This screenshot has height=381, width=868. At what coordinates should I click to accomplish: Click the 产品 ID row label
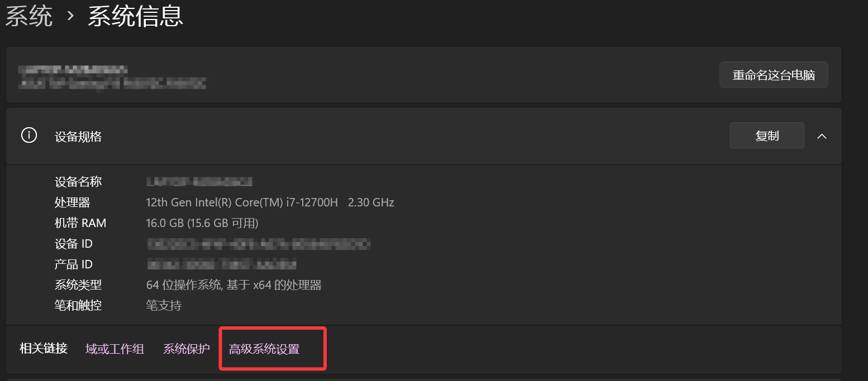(x=74, y=264)
